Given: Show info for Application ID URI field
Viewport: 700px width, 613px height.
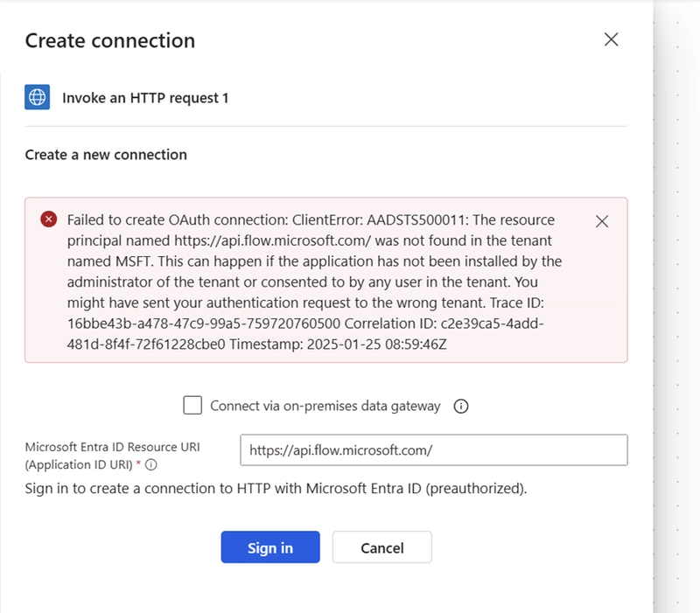Looking at the screenshot, I should pos(151,465).
